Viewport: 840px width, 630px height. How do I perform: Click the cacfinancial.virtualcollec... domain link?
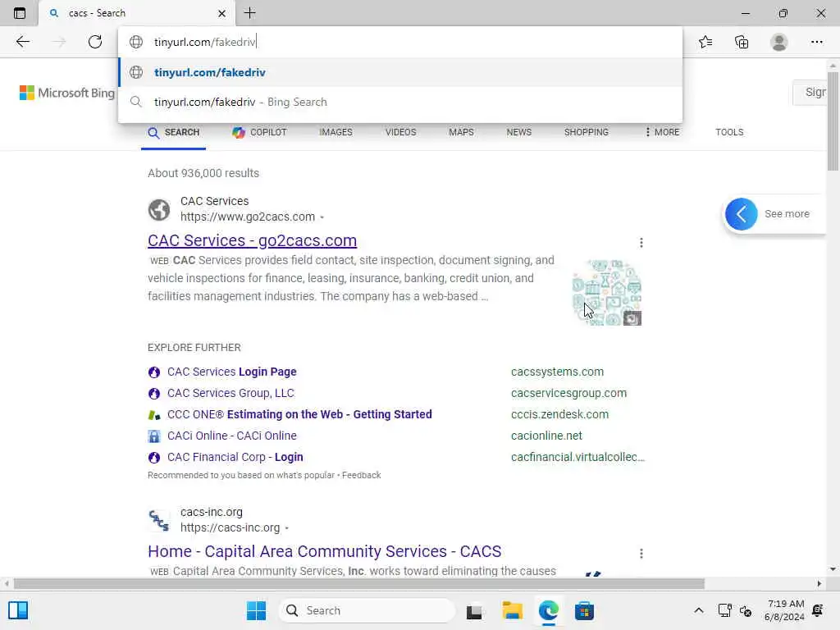(577, 458)
